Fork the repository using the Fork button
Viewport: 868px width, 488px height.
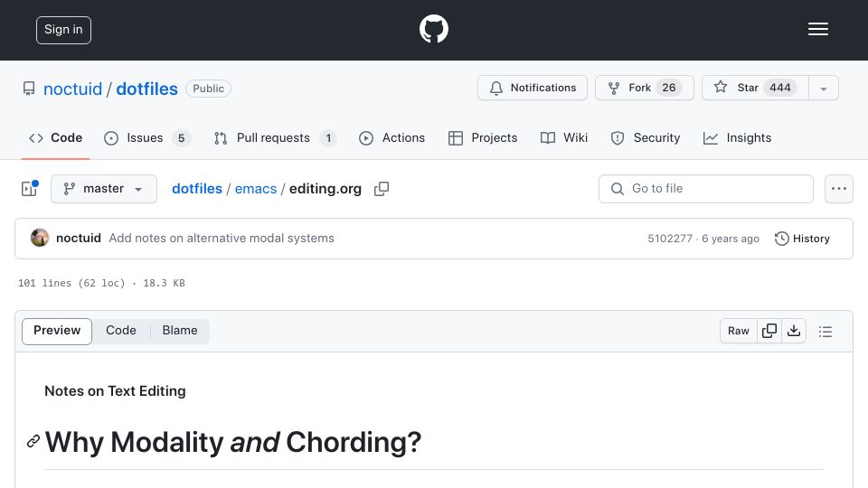tap(644, 88)
